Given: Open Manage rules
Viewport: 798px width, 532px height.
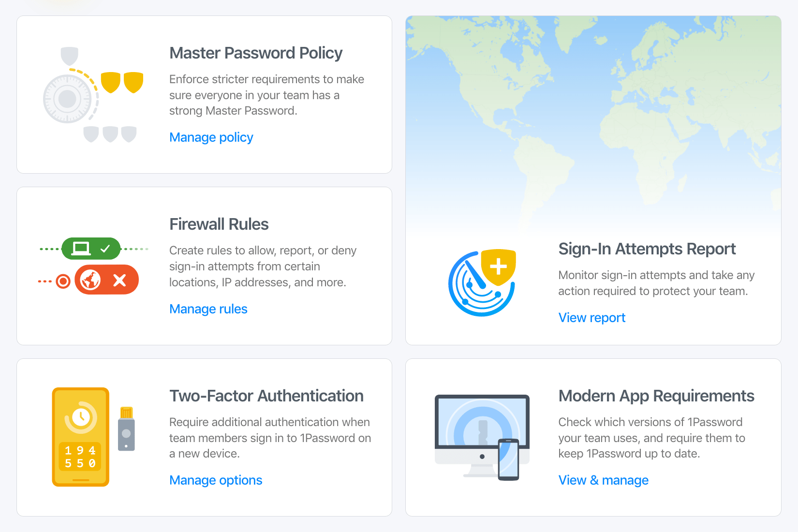Looking at the screenshot, I should pyautogui.click(x=208, y=309).
